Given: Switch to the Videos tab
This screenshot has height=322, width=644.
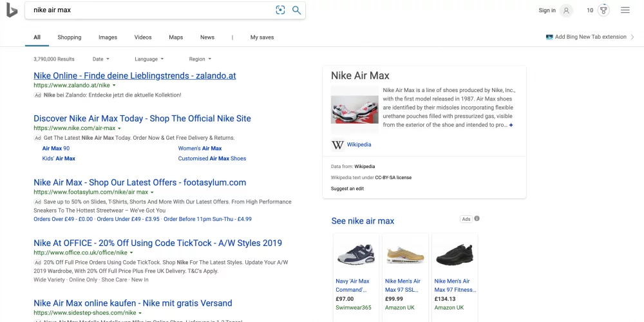Looking at the screenshot, I should tap(143, 37).
